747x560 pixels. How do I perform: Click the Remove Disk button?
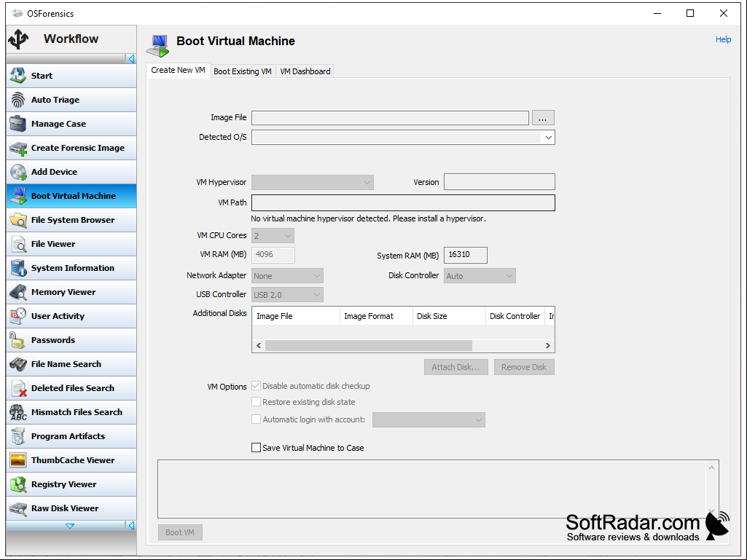coord(524,367)
